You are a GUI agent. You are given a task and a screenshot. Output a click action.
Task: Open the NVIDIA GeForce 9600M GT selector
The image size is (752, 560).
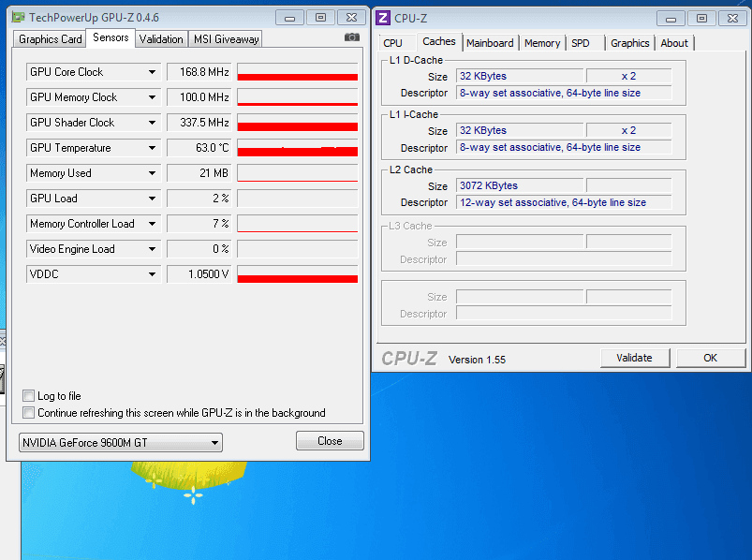[x=121, y=443]
